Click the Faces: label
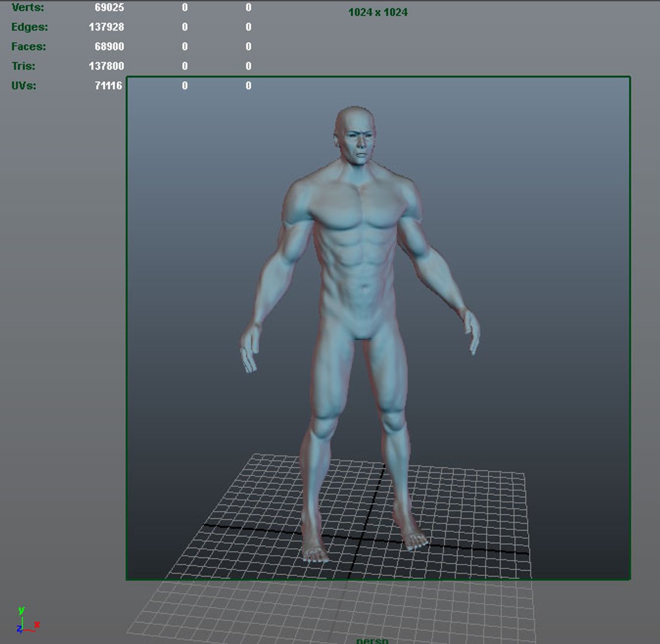This screenshot has width=660, height=644. [29, 47]
